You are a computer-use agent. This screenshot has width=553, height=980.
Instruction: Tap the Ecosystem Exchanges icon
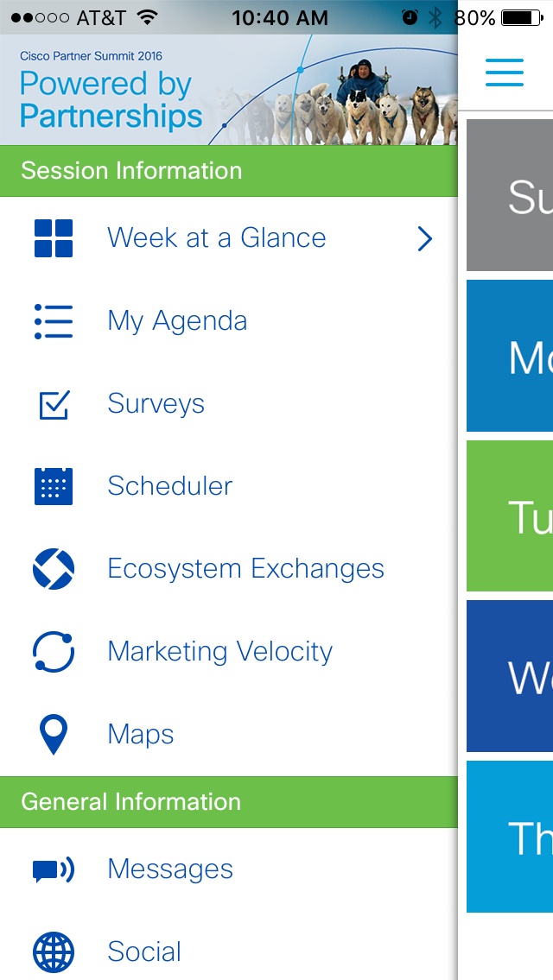pyautogui.click(x=54, y=569)
